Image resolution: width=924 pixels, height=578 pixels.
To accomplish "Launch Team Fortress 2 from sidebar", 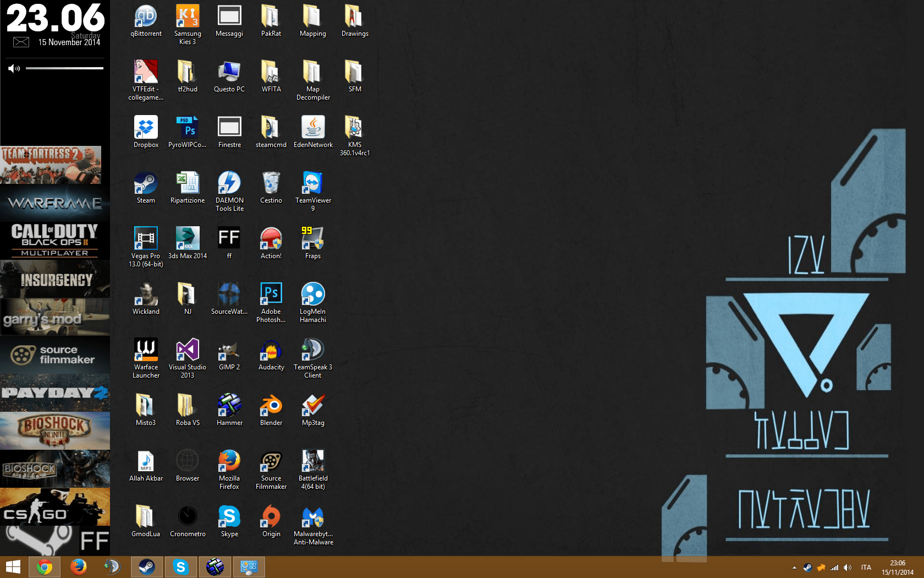I will tap(51, 165).
